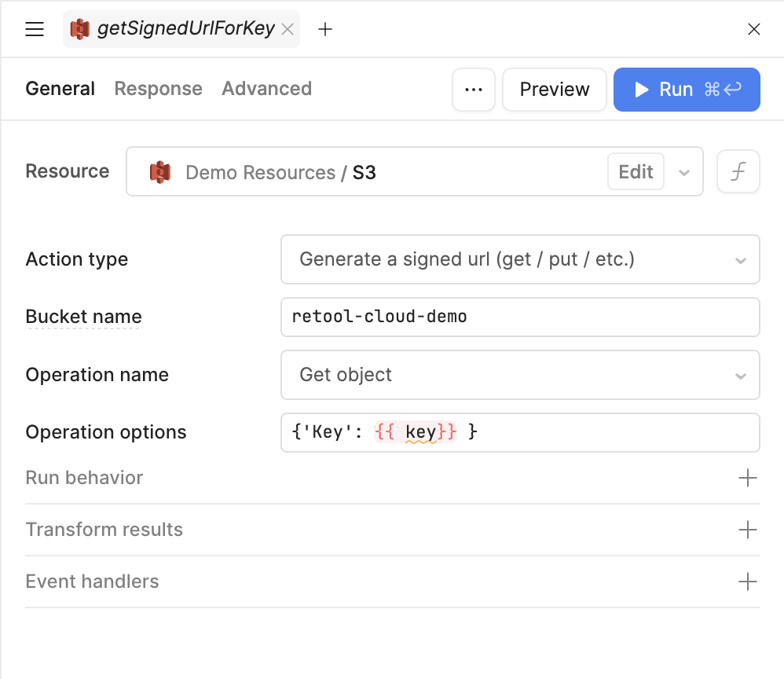Image resolution: width=784 pixels, height=679 pixels.
Task: Select the General tab
Action: (x=60, y=89)
